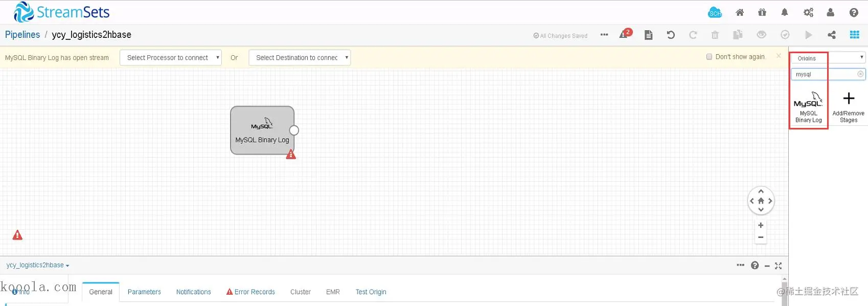Image resolution: width=868 pixels, height=306 pixels.
Task: Undo the last pipeline change
Action: coord(671,35)
